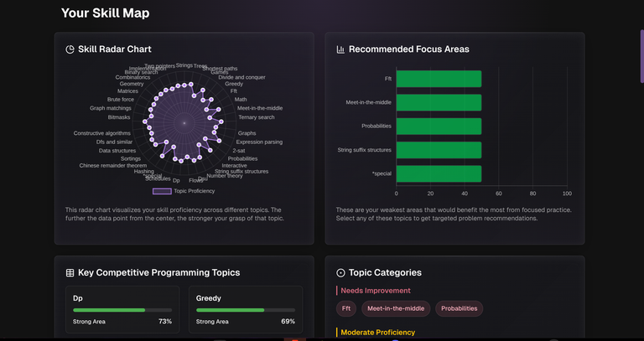Image resolution: width=644 pixels, height=341 pixels.
Task: Click the Skill Radar Chart pie icon
Action: tap(70, 49)
